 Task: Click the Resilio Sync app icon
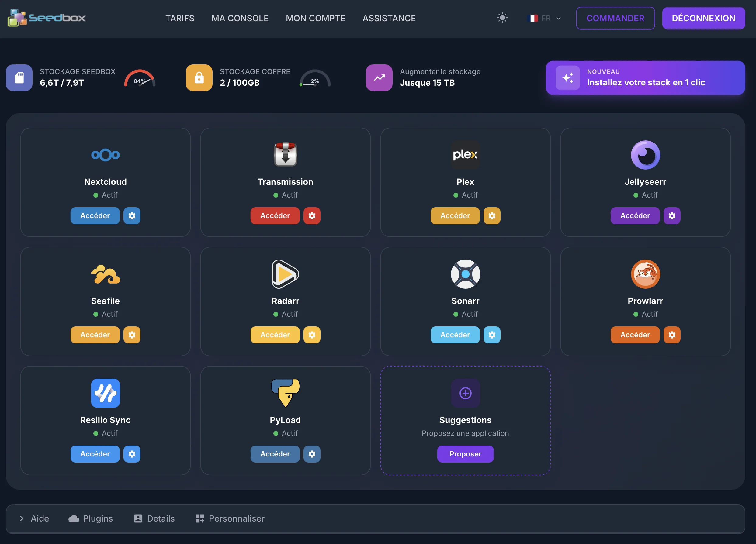[105, 393]
